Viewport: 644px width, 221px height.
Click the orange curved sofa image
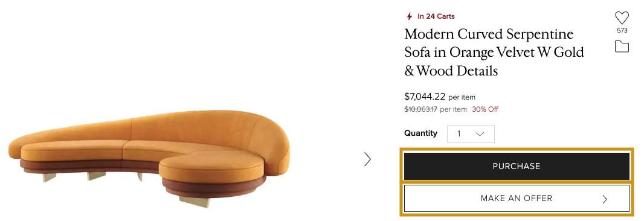point(149,158)
